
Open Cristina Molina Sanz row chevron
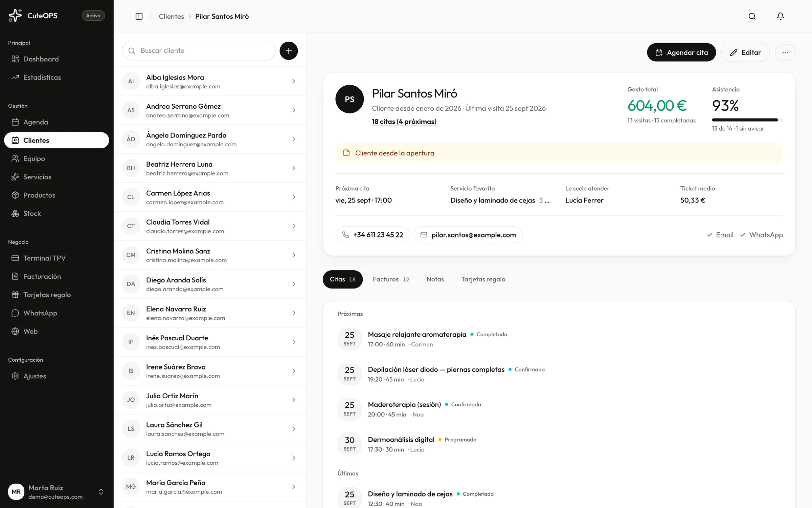coord(294,255)
